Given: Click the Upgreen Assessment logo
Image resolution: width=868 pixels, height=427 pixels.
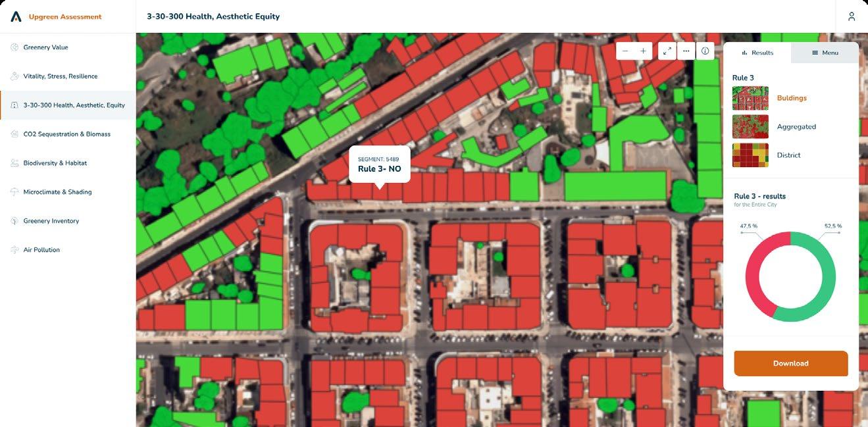Looking at the screenshot, I should pos(16,16).
